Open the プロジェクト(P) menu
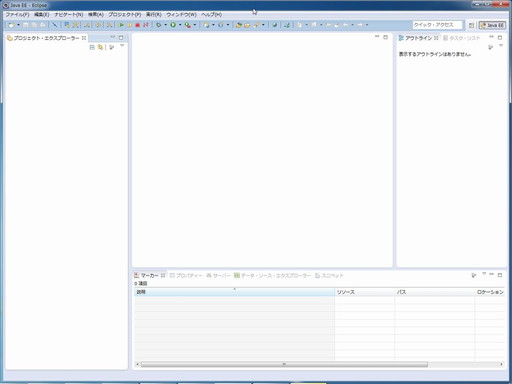Image resolution: width=512 pixels, height=384 pixels. point(125,15)
